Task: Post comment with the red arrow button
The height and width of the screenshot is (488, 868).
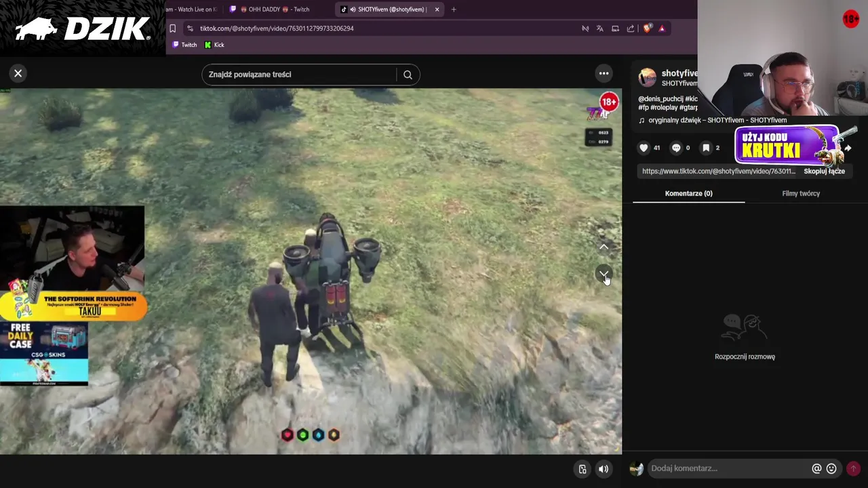Action: click(x=853, y=468)
